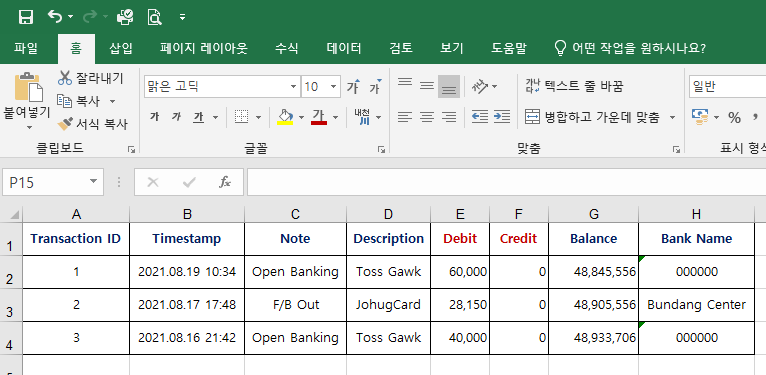766x375 pixels.
Task: Click the Name Box showing P15
Action: click(x=53, y=182)
